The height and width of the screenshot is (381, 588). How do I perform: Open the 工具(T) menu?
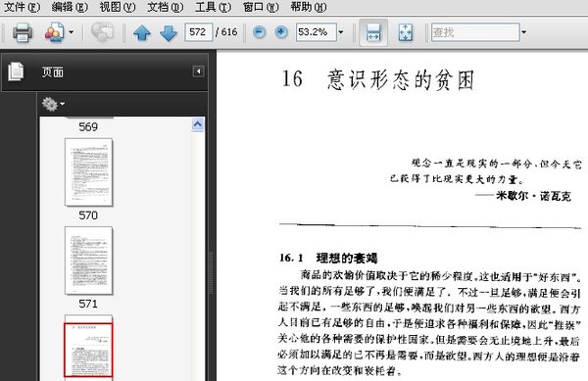(214, 7)
